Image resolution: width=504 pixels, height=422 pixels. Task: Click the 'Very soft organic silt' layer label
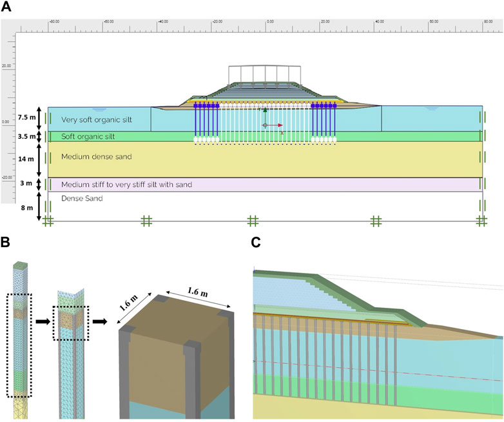[x=97, y=120]
